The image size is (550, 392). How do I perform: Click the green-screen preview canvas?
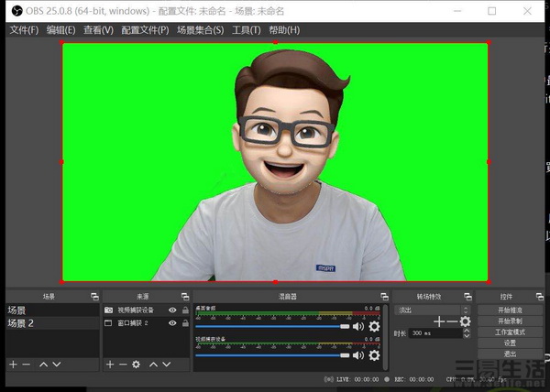coord(275,162)
